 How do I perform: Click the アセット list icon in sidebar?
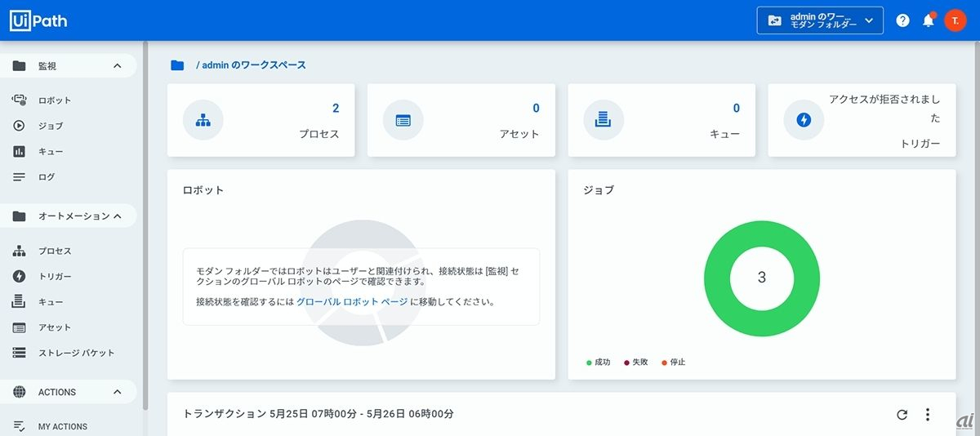click(x=20, y=327)
